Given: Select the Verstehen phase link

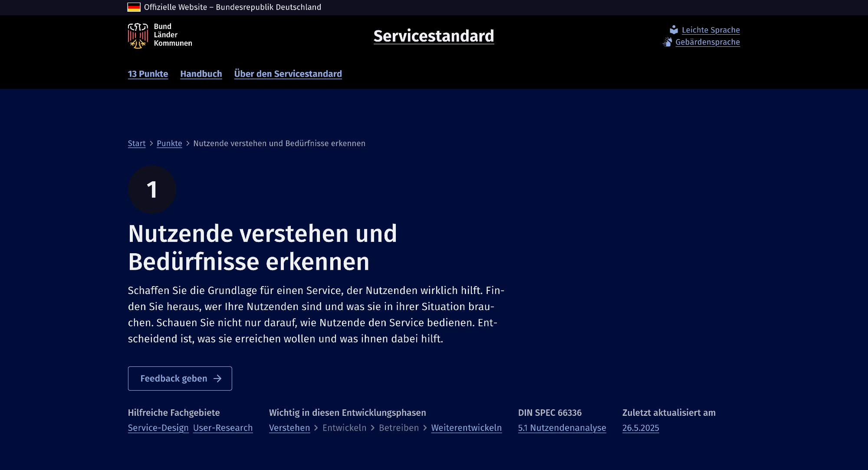Looking at the screenshot, I should [289, 428].
